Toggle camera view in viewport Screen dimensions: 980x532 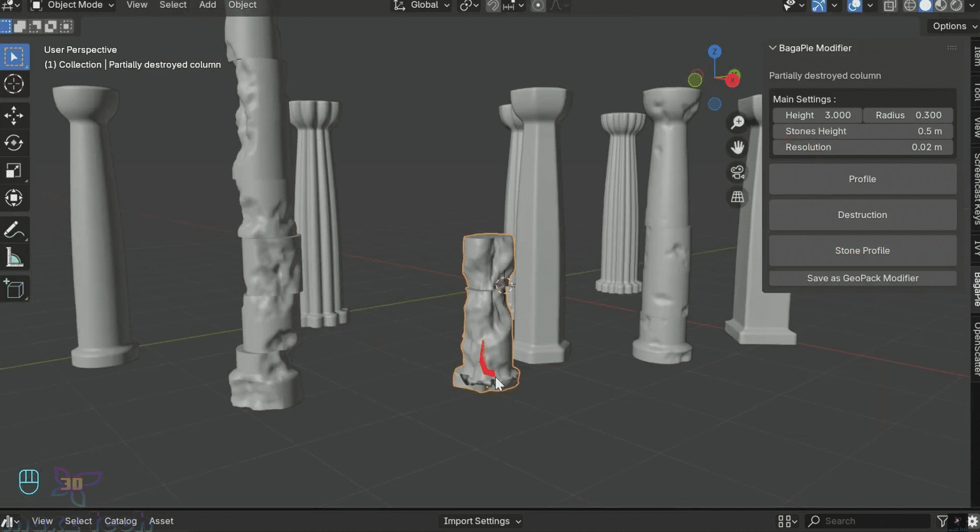(x=737, y=172)
